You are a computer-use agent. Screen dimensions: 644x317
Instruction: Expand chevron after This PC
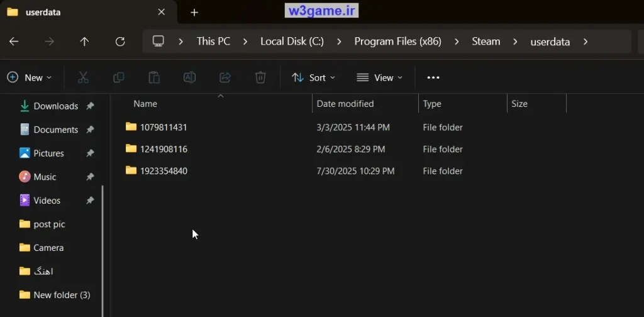pyautogui.click(x=245, y=42)
